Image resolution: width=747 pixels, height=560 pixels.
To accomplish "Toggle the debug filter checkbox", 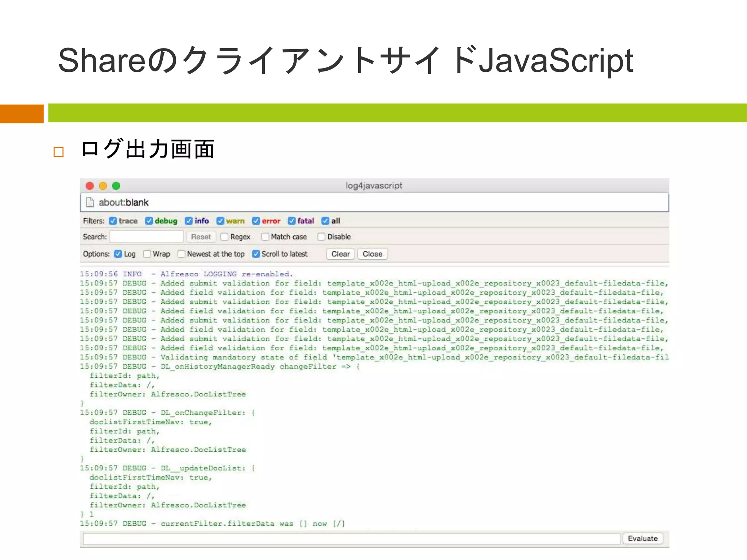I will pyautogui.click(x=149, y=221).
